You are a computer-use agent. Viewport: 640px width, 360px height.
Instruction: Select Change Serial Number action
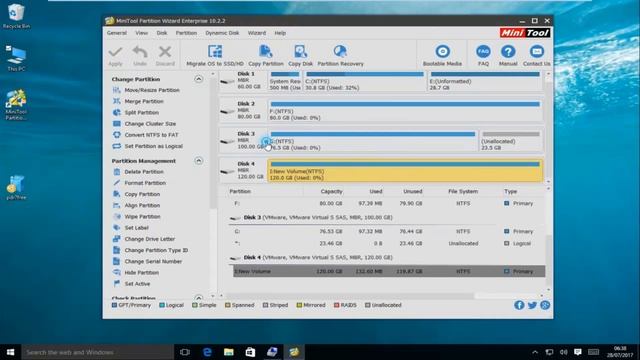coord(153,261)
